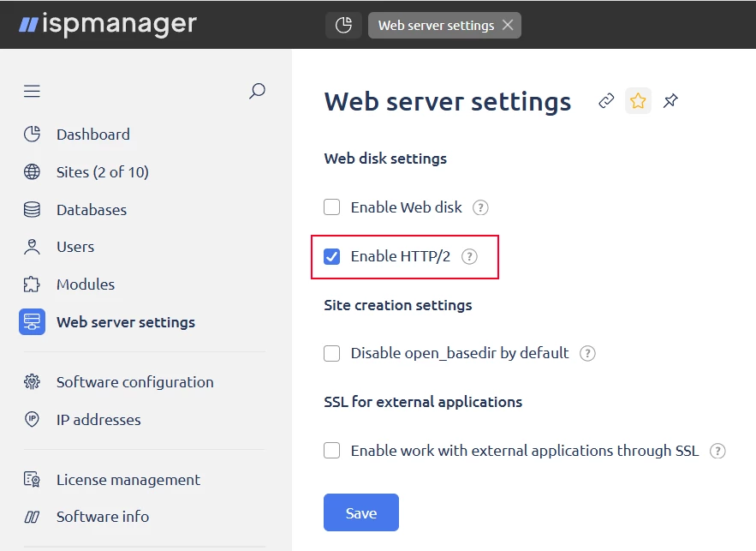Open help tooltip for Disable open_basedir
The height and width of the screenshot is (551, 756).
(x=587, y=353)
